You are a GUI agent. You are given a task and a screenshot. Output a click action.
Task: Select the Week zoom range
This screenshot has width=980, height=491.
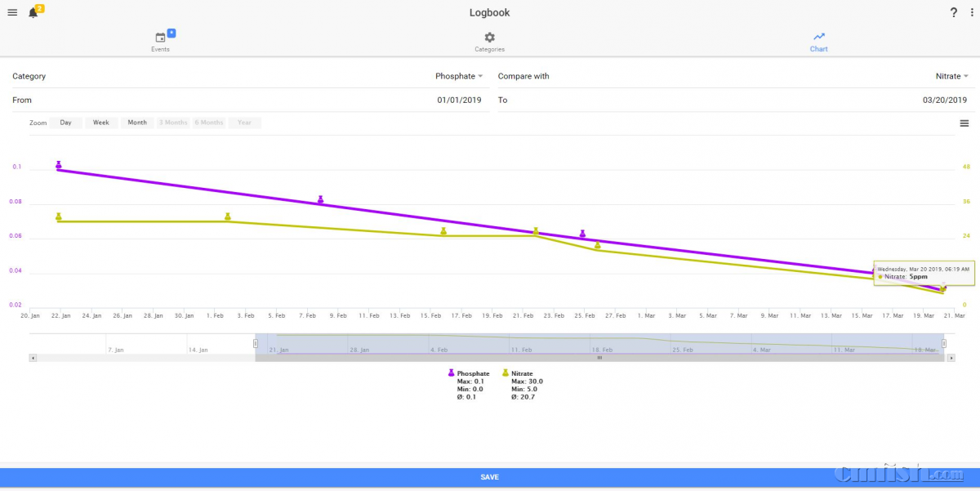pos(101,123)
